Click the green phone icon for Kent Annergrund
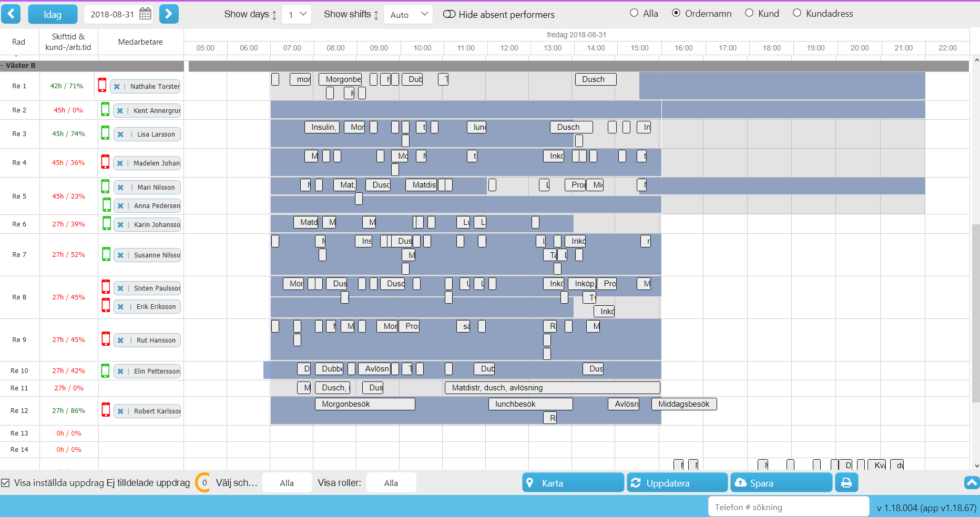This screenshot has height=517, width=980. click(x=105, y=109)
